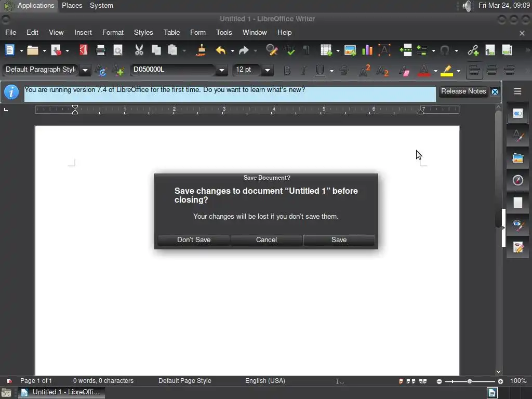Expand the 12 pt font size dropdown
The height and width of the screenshot is (399, 532).
268,71
